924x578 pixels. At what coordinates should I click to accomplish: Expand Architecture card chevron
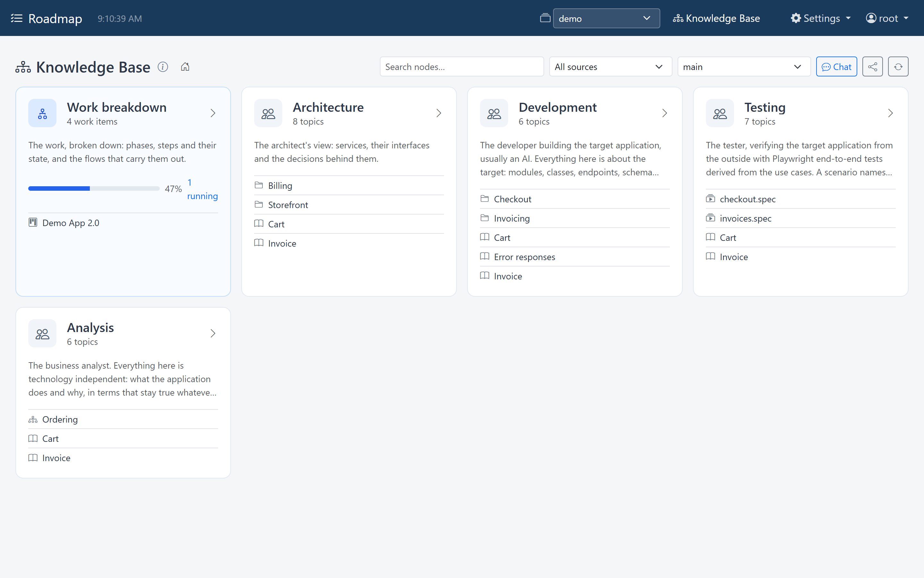pos(439,113)
